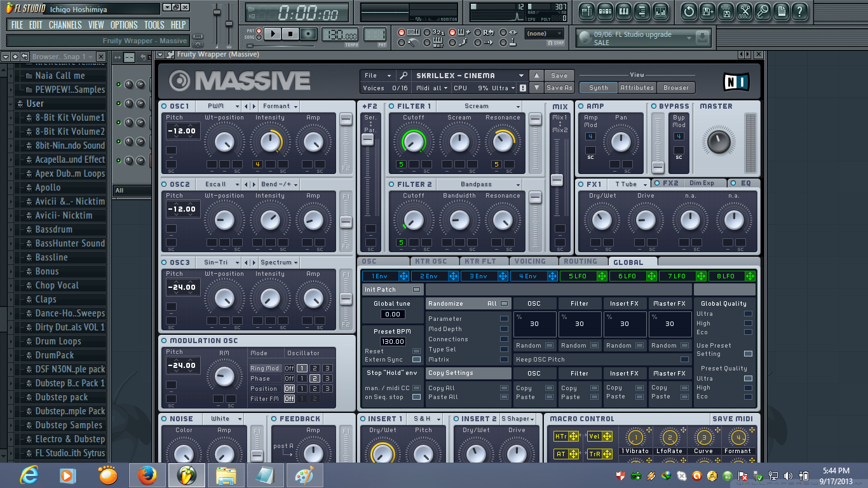Click the Native Instruments NI logo
This screenshot has width=868, height=488.
(736, 81)
